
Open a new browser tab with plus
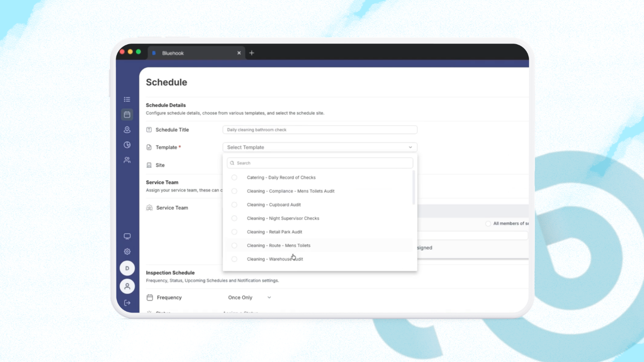point(252,53)
